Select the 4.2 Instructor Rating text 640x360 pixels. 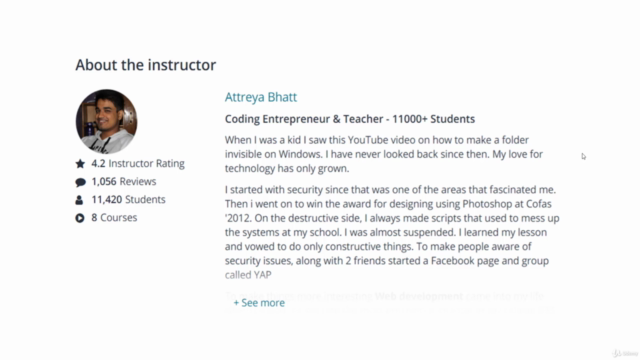(138, 163)
